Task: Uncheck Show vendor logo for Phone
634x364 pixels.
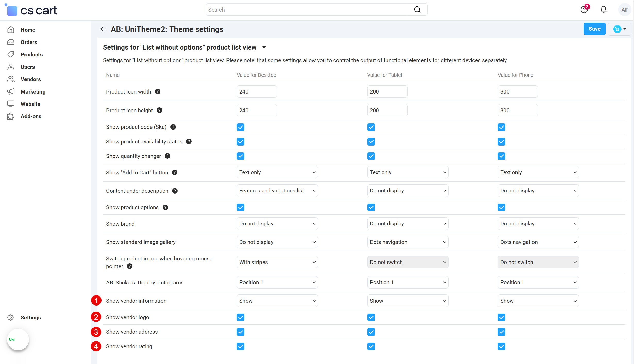Action: (501, 317)
